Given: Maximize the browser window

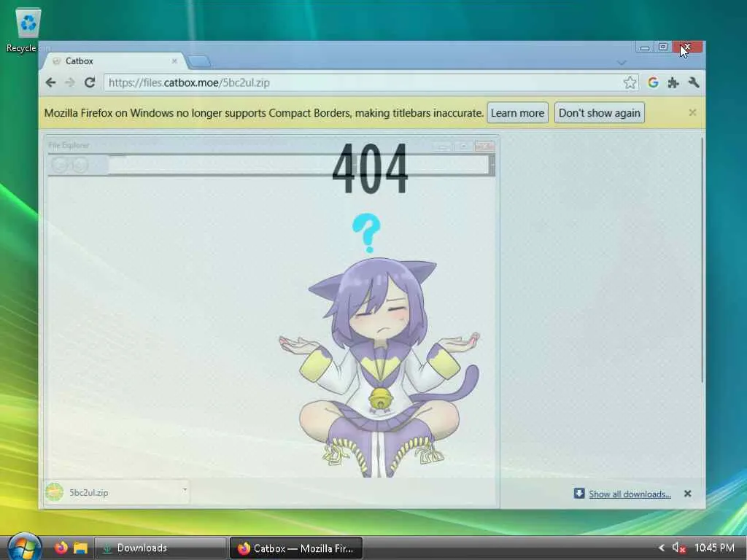Looking at the screenshot, I should coord(662,47).
